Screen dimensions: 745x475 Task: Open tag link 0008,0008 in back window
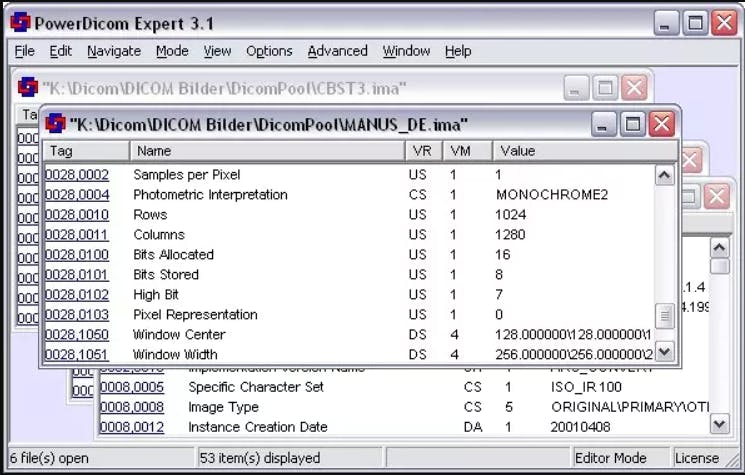pyautogui.click(x=132, y=407)
